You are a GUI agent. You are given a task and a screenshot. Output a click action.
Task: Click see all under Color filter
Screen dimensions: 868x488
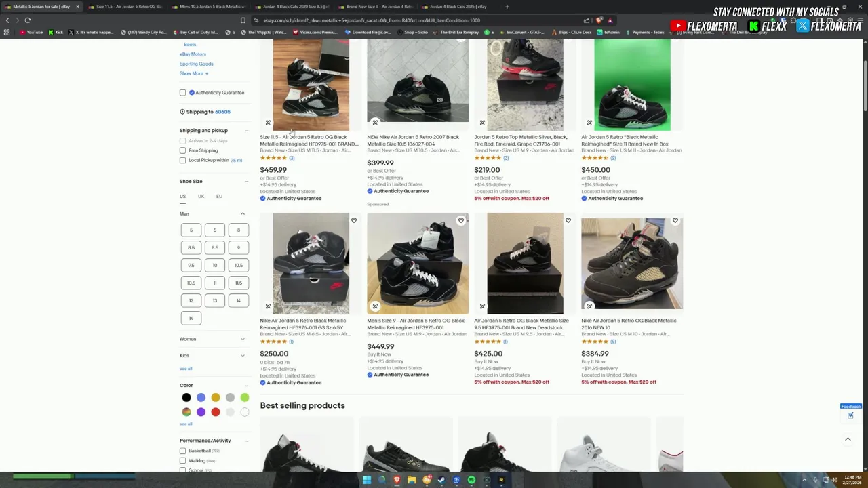coord(186,424)
